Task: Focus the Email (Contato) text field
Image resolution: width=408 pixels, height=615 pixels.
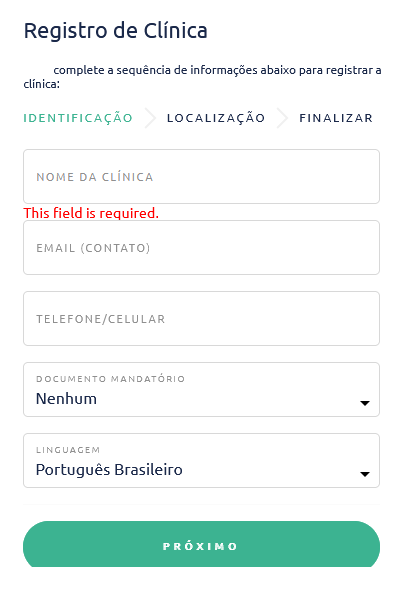Action: pos(201,247)
